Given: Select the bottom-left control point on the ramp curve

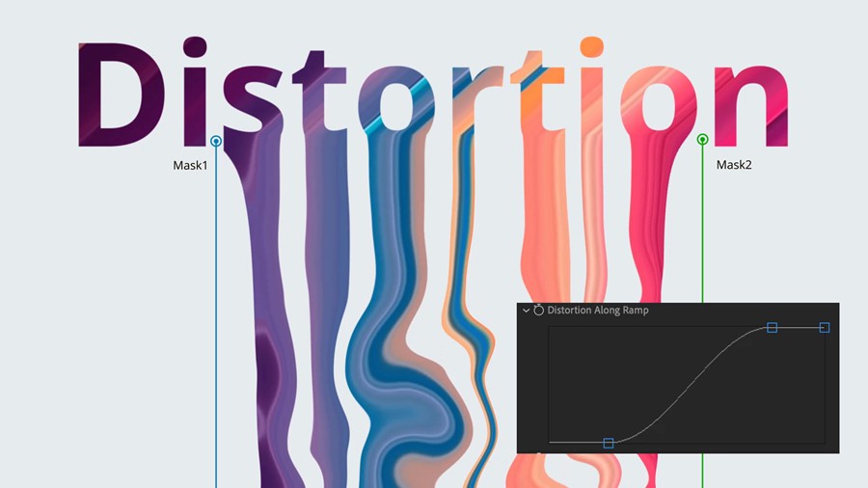Looking at the screenshot, I should pos(609,443).
